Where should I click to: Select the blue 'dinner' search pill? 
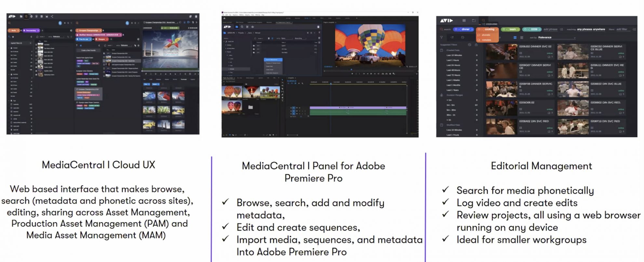[x=464, y=29]
